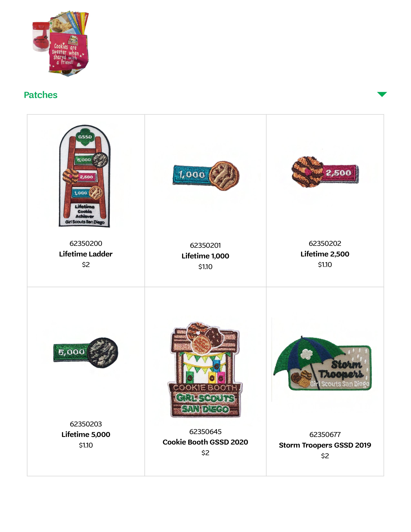This screenshot has width=411, height=532.
Task: Click item number 62350677
Action: (x=325, y=435)
